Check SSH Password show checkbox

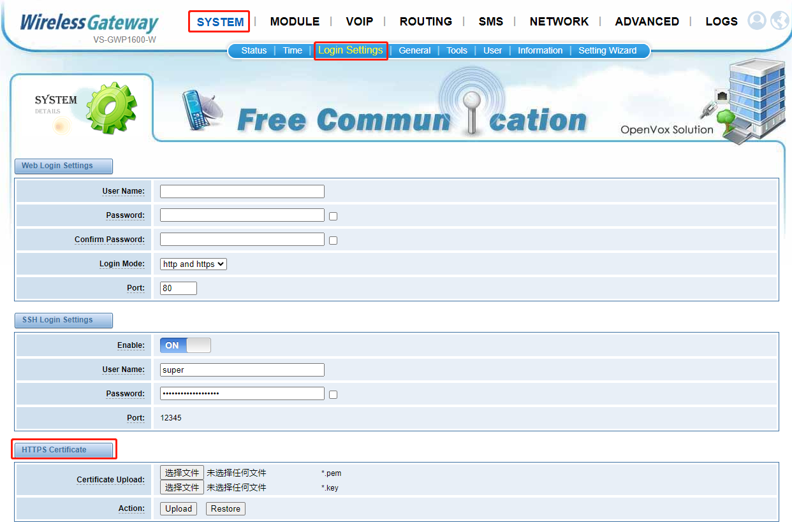[333, 394]
